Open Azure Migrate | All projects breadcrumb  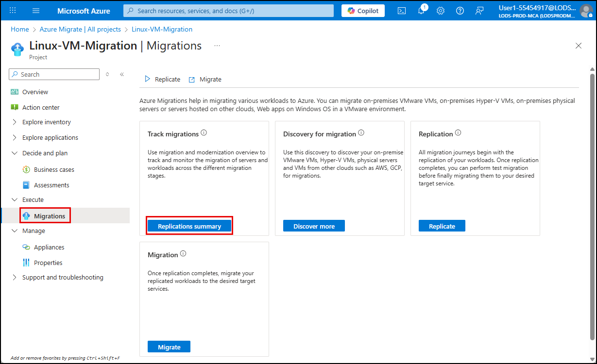pos(80,29)
